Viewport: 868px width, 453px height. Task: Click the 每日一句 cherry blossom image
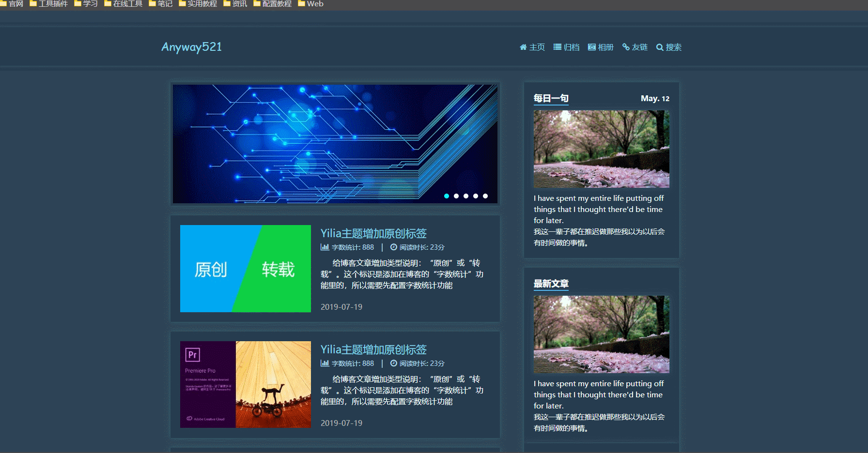pyautogui.click(x=602, y=149)
